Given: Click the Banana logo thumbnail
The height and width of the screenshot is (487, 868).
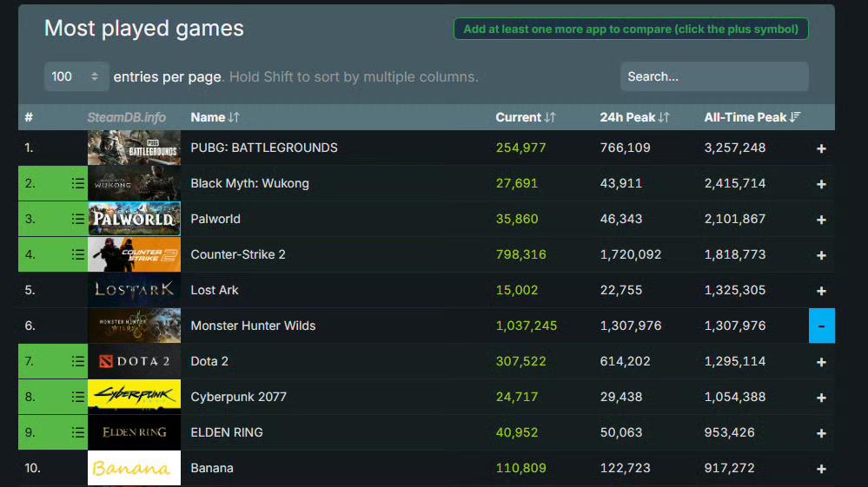Looking at the screenshot, I should [x=134, y=468].
